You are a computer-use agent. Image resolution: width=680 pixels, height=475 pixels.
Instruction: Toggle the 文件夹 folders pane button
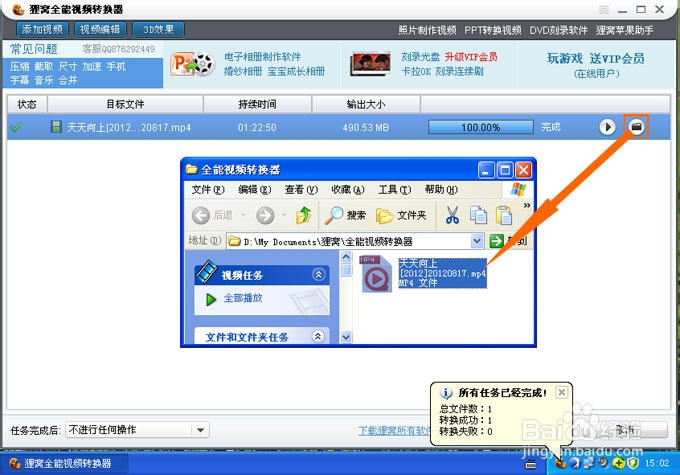[401, 215]
